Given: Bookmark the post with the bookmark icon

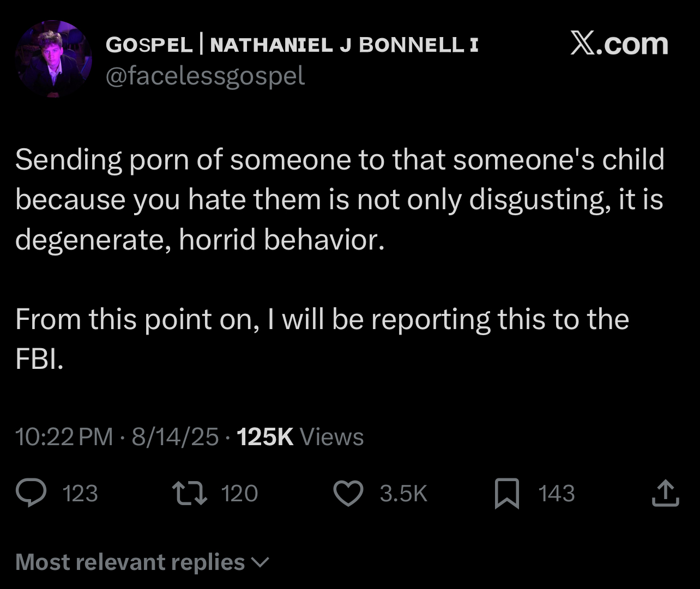Looking at the screenshot, I should (507, 494).
